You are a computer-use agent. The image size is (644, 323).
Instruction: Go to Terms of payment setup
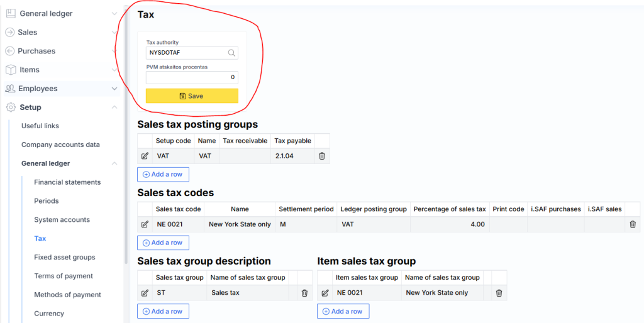coord(64,276)
